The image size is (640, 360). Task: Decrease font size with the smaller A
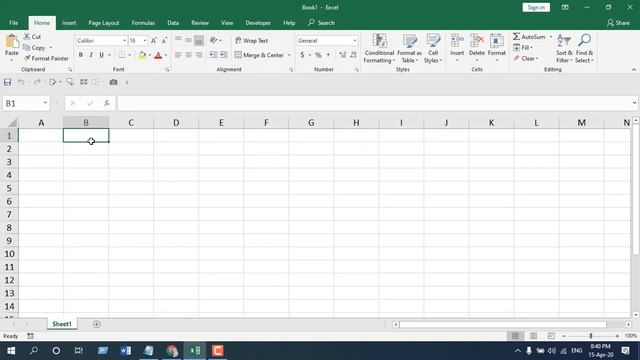(x=164, y=41)
